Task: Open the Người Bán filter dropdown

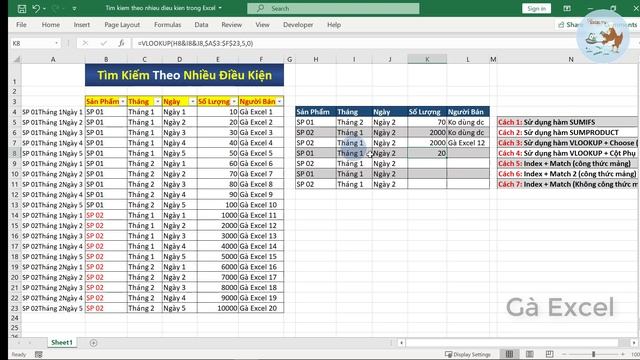Action: [x=280, y=102]
